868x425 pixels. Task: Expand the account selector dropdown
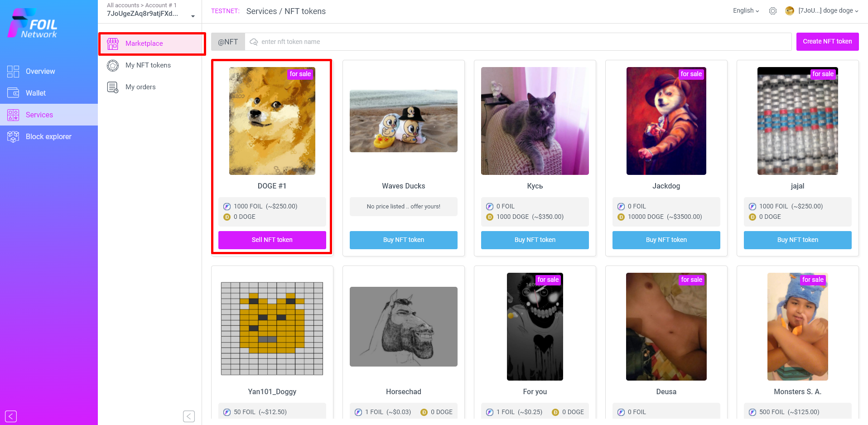pos(193,16)
